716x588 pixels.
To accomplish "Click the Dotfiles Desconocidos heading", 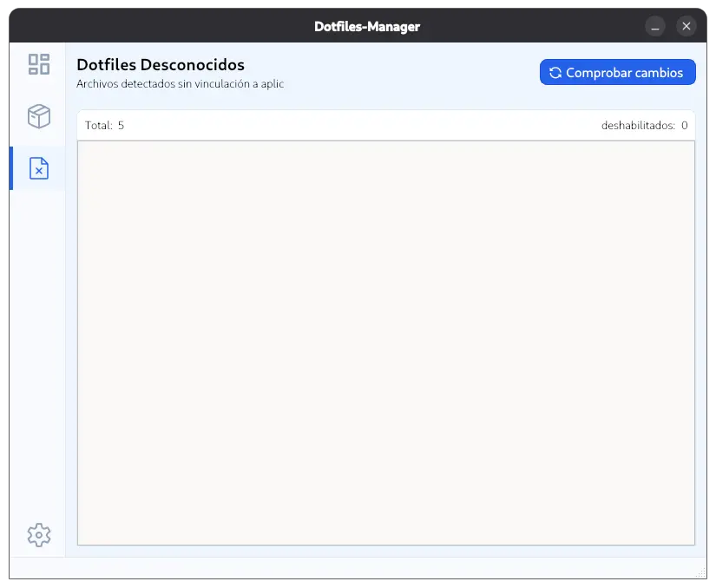I will (161, 65).
